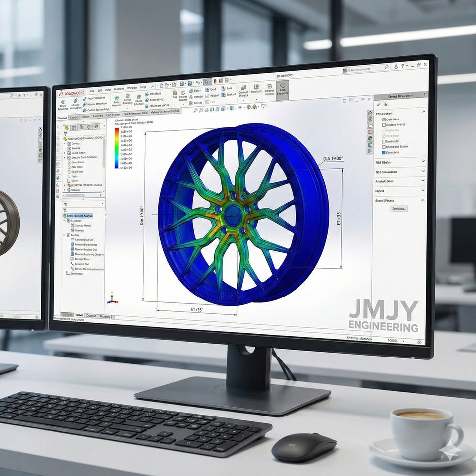Click the search magnifier icon at top right
The height and width of the screenshot is (476, 476).
point(387,67)
